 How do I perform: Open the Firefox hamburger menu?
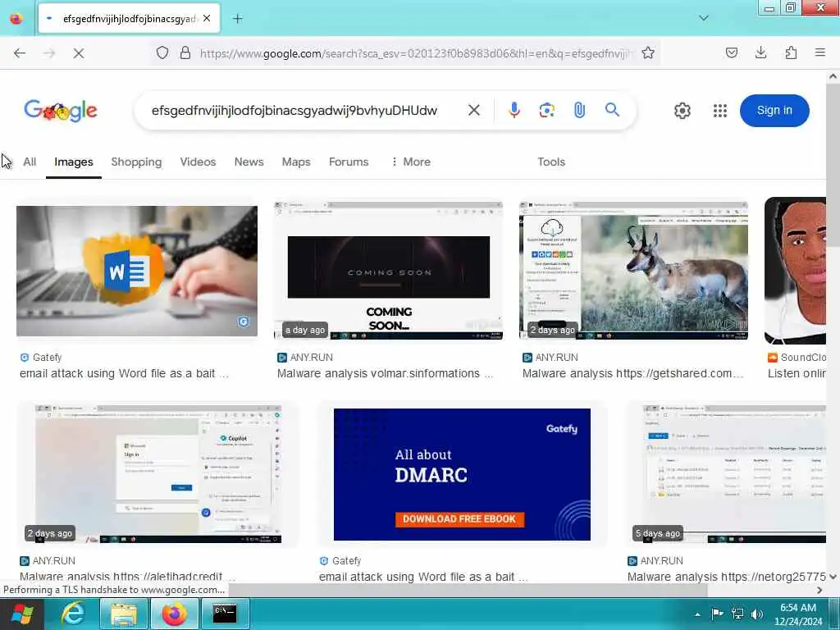tap(820, 52)
